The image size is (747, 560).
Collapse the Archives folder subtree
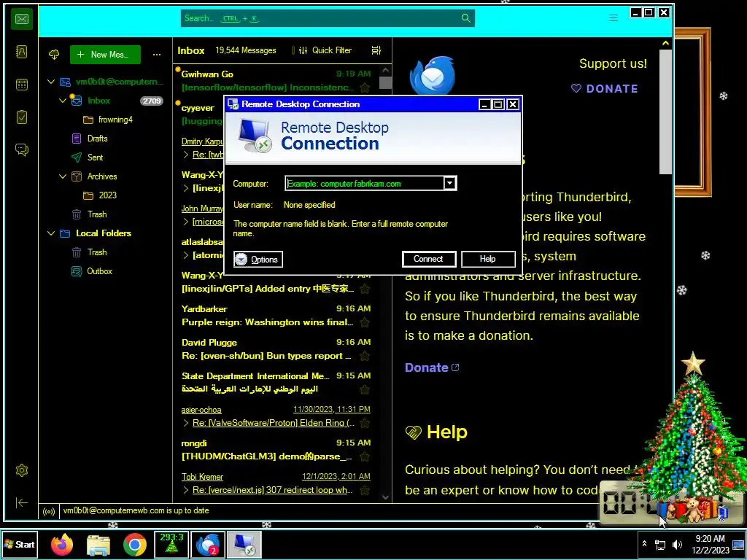point(63,176)
